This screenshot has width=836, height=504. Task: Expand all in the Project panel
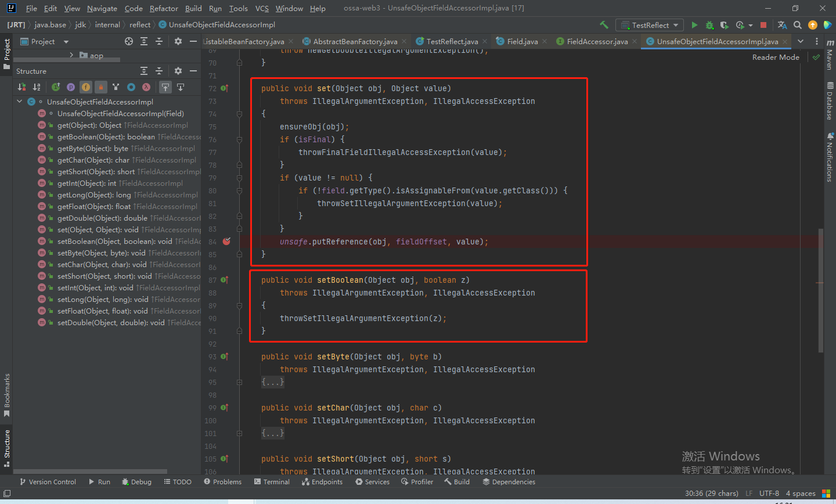(x=144, y=41)
